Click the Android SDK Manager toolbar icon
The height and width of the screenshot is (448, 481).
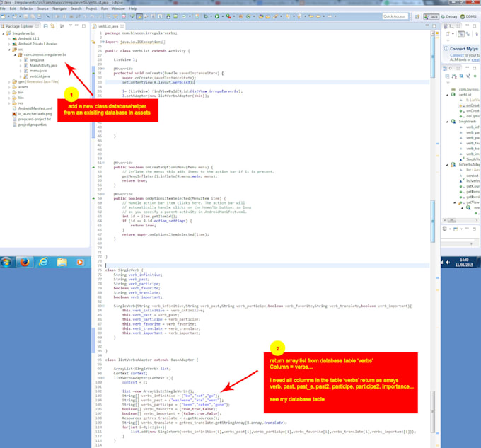click(x=168, y=16)
